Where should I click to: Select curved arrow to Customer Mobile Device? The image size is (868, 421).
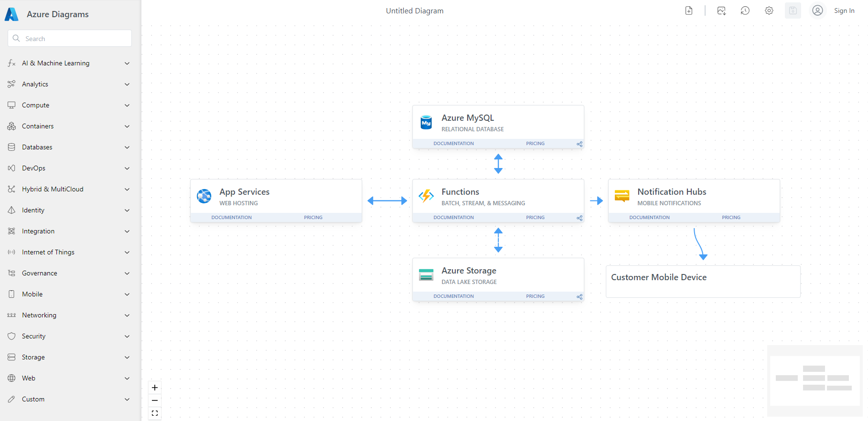click(x=699, y=244)
